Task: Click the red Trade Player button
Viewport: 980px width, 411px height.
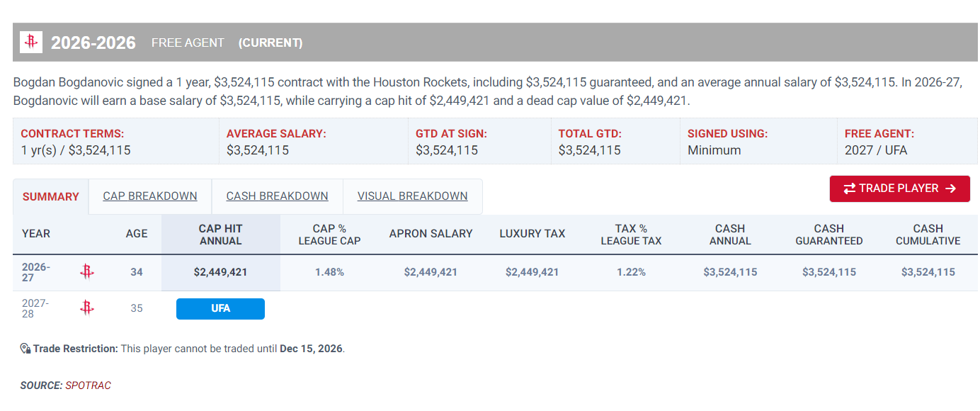Action: click(x=899, y=188)
